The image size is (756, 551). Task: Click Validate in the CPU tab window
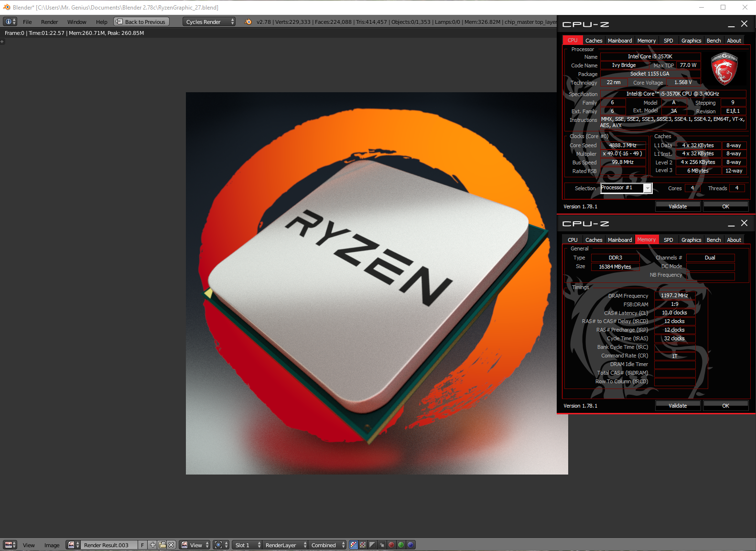click(x=678, y=206)
